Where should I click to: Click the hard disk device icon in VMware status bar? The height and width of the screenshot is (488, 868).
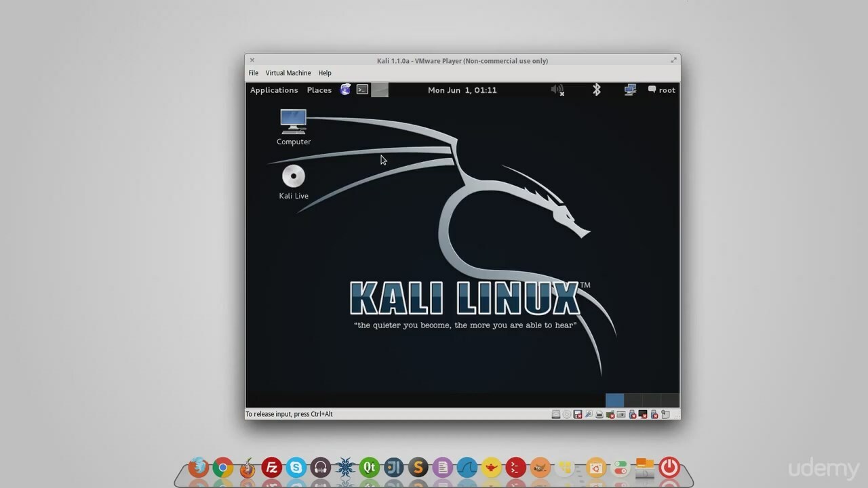pyautogui.click(x=556, y=414)
